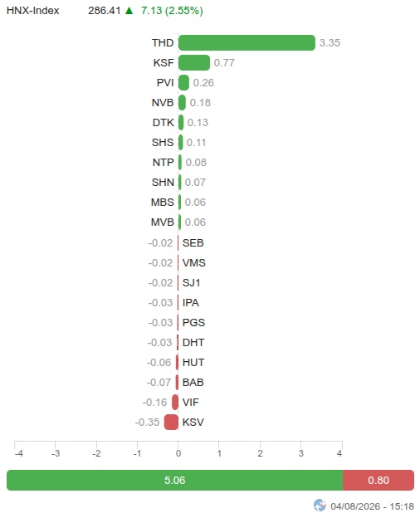Click the 7.13 (2.55%) change value
Viewport: 420px width, 518px height.
click(172, 11)
